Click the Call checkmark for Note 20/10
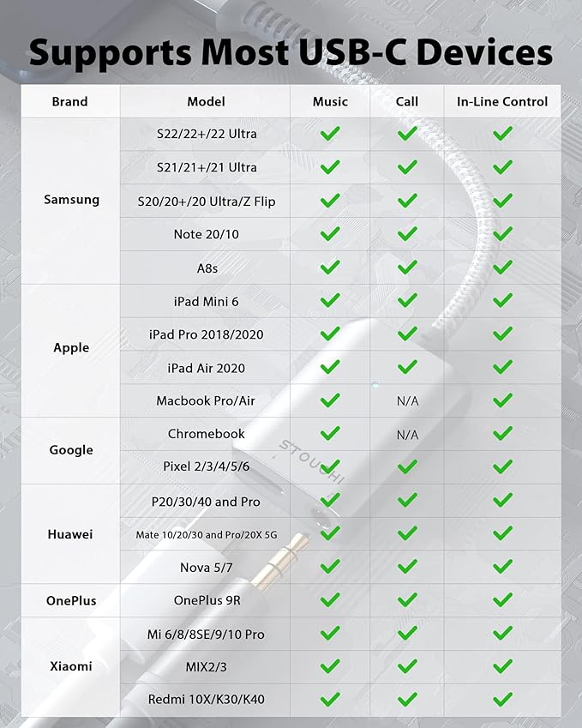This screenshot has height=728, width=582. [x=407, y=233]
